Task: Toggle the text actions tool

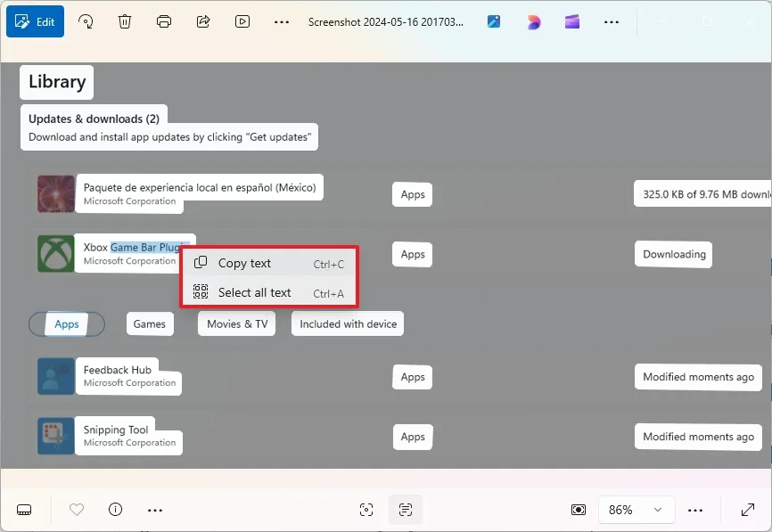Action: [x=406, y=509]
